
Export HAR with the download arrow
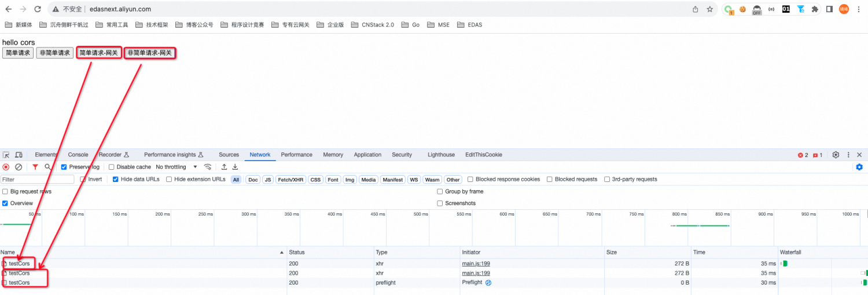click(235, 167)
